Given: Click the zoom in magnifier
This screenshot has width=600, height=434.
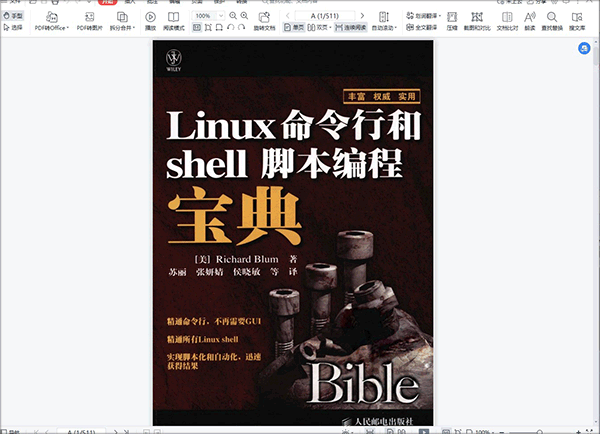Looking at the screenshot, I should tap(244, 16).
